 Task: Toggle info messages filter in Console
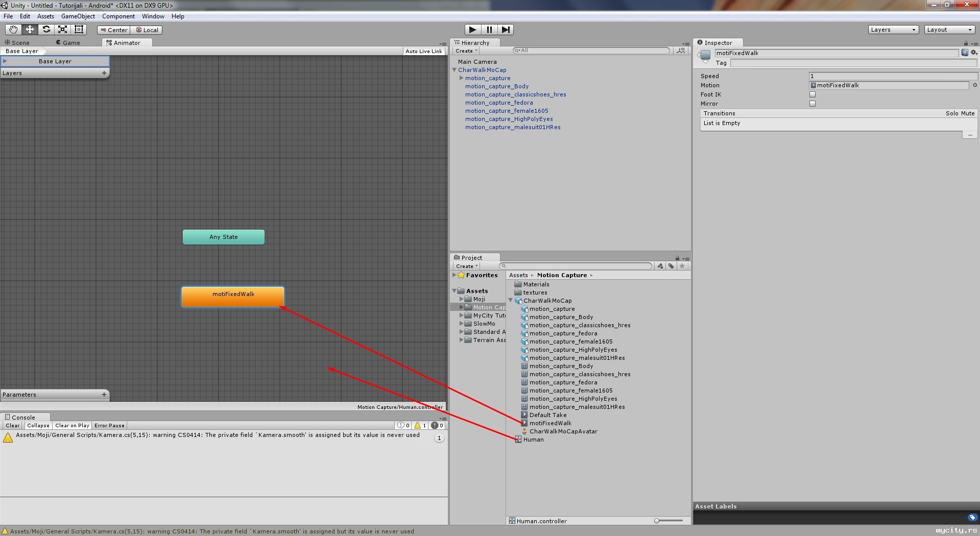(403, 425)
